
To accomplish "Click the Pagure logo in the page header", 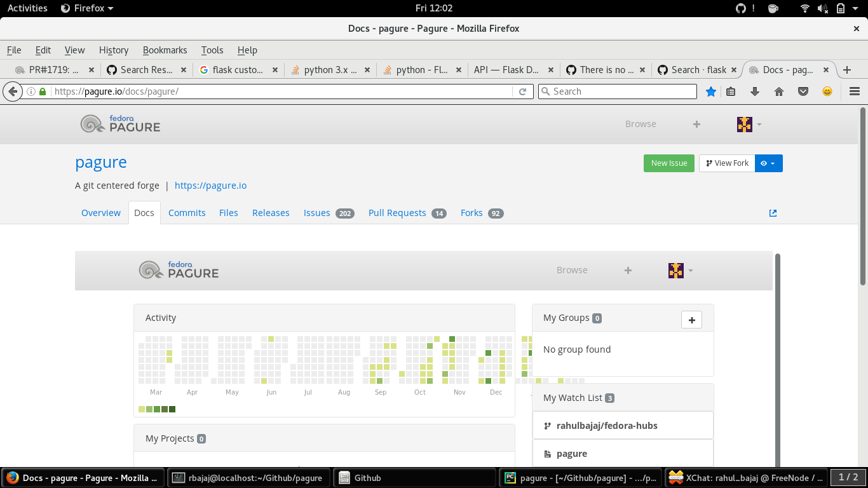I will pos(120,124).
